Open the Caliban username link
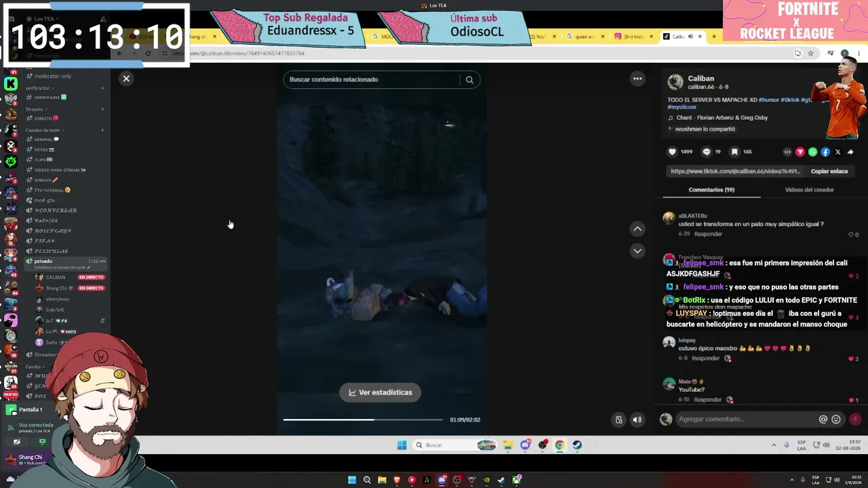Screen dimensions: 868x488 (701, 79)
